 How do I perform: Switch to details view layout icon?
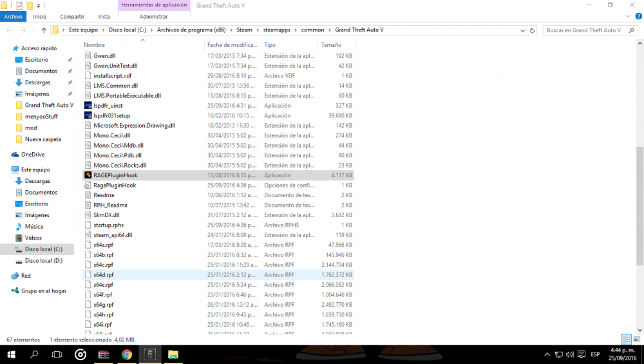coord(627,340)
